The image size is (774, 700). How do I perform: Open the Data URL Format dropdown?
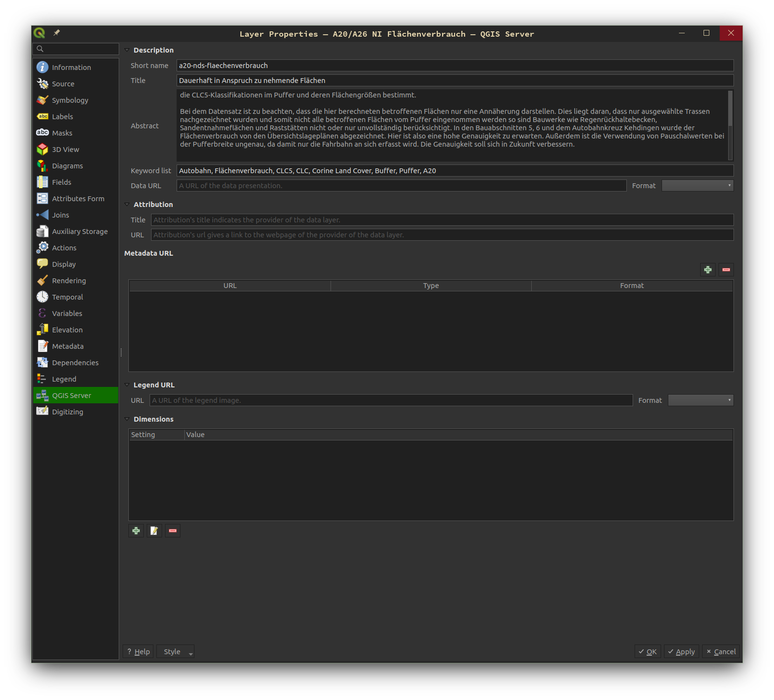tap(697, 186)
